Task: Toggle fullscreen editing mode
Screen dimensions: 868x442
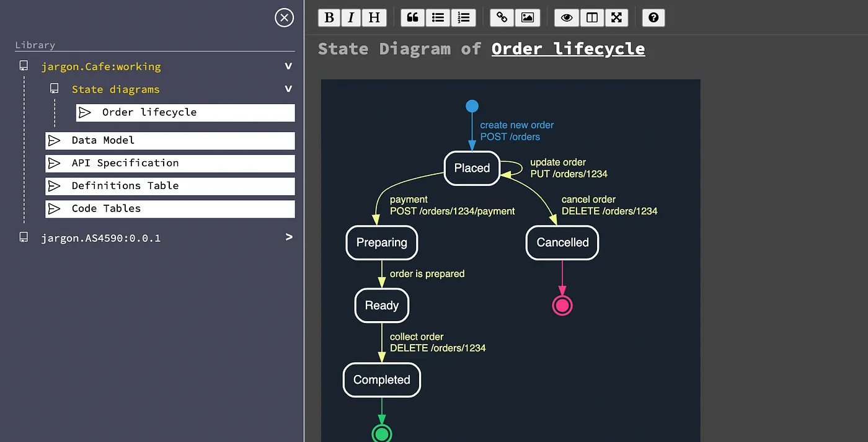Action: click(617, 17)
